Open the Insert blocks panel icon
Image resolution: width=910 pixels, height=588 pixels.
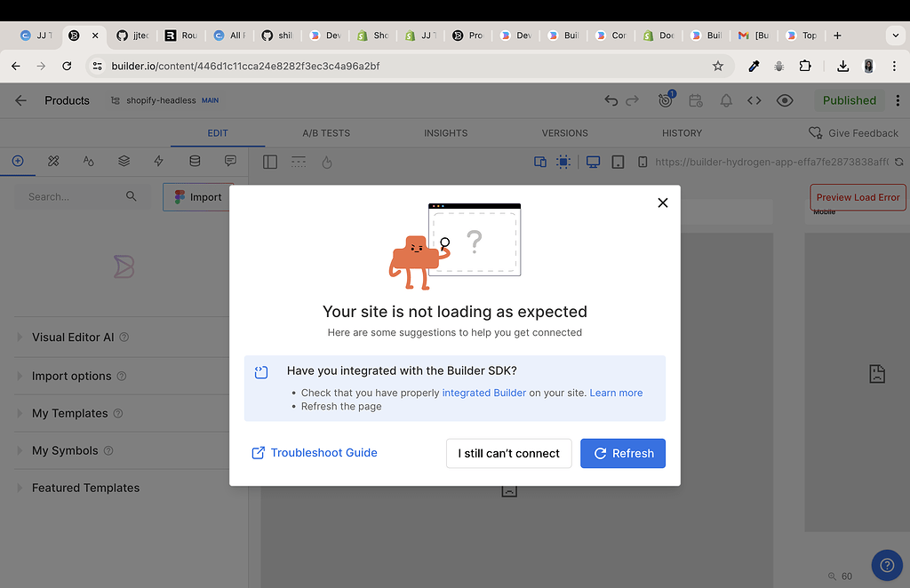18,162
